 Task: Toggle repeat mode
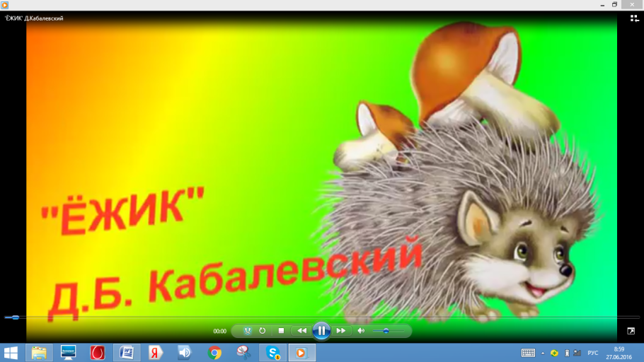click(x=263, y=331)
